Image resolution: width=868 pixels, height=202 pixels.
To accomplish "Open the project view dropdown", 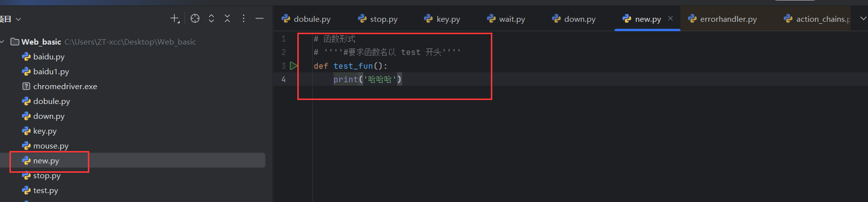I will pyautogui.click(x=10, y=19).
